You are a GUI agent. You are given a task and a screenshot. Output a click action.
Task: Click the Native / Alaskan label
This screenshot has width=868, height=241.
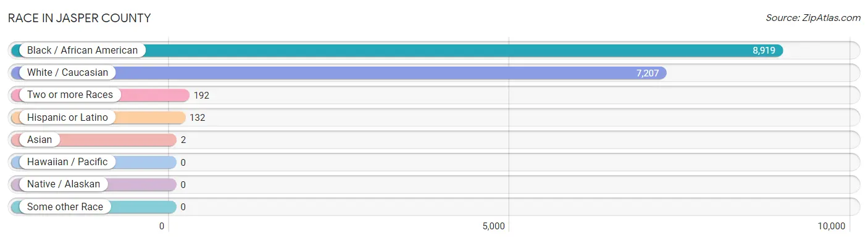coord(63,184)
